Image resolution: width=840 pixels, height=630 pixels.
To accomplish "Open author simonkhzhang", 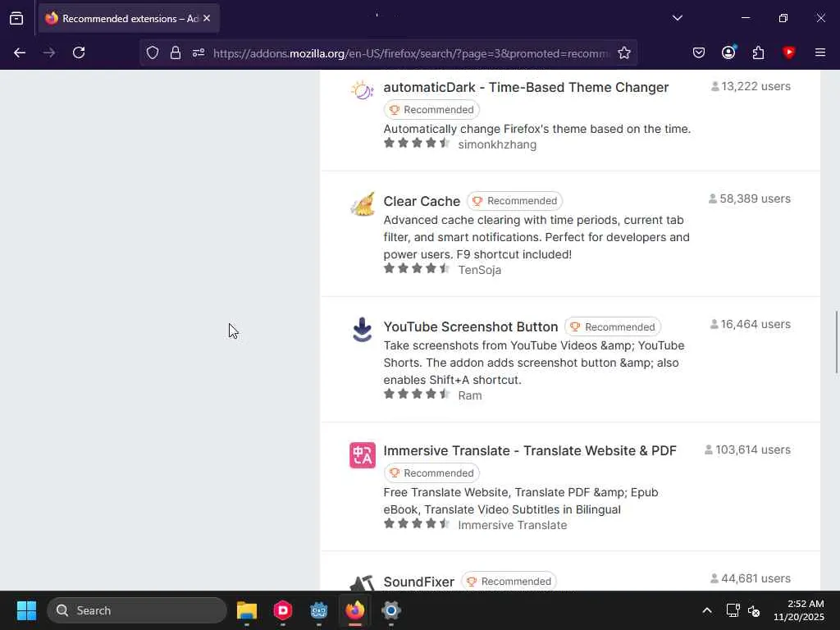I will click(x=497, y=144).
